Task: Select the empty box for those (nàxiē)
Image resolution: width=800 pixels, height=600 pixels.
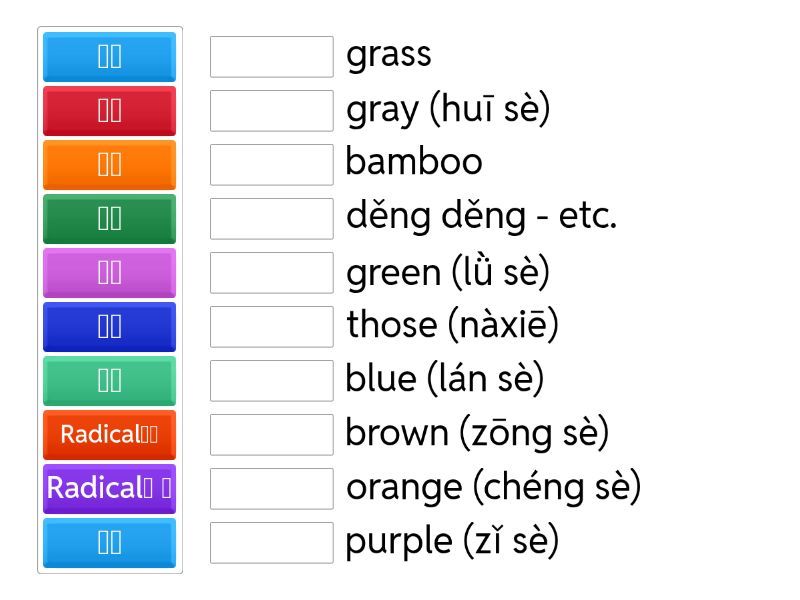Action: [271, 326]
